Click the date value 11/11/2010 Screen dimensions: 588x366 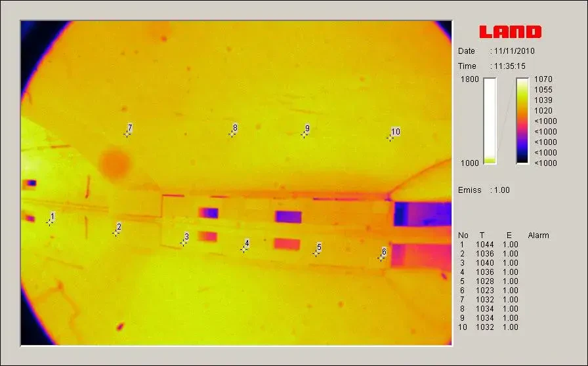[x=514, y=51]
